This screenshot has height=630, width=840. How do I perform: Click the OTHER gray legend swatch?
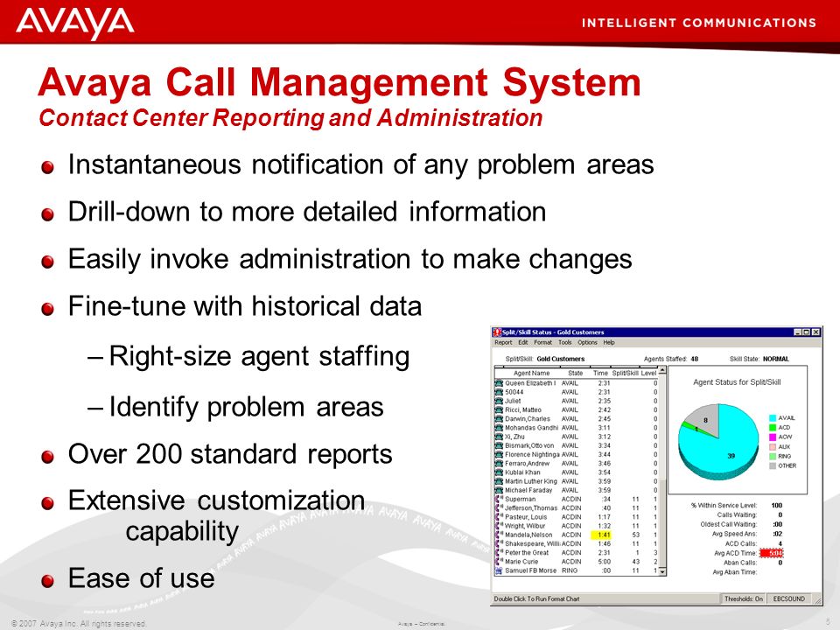[773, 466]
